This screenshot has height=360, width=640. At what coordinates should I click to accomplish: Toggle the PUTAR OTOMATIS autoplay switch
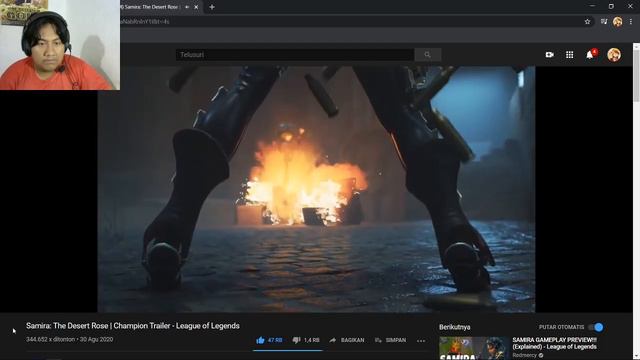pyautogui.click(x=596, y=327)
